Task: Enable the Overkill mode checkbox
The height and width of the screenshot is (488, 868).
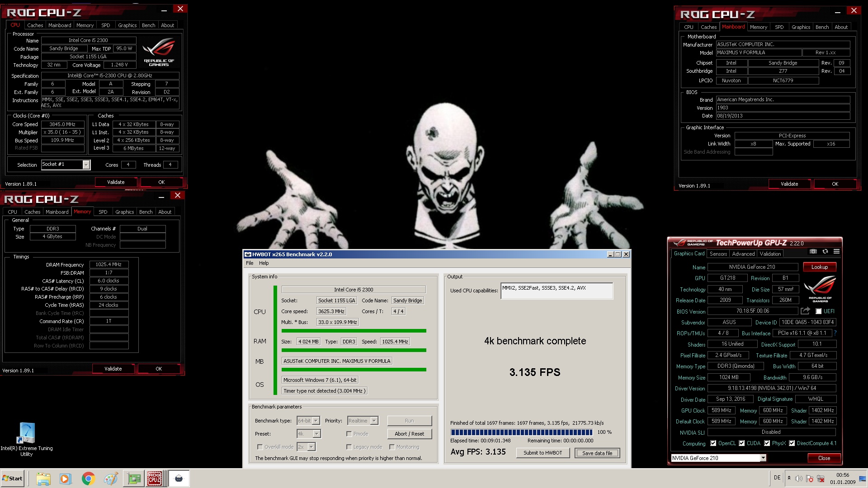Action: pos(260,447)
